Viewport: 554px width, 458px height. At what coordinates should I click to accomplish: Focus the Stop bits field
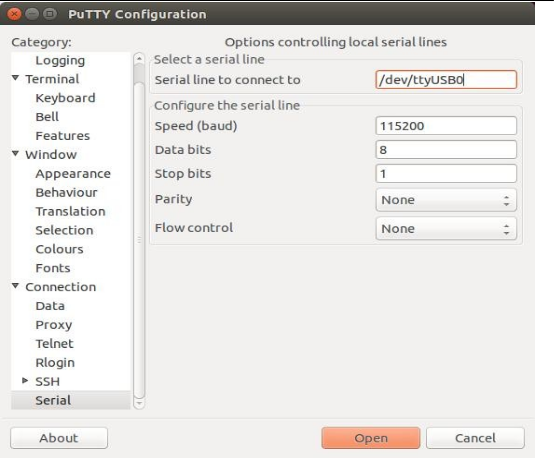(446, 174)
